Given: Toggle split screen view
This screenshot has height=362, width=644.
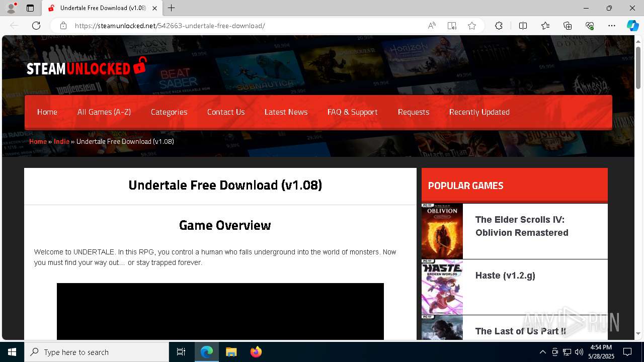Looking at the screenshot, I should (523, 26).
